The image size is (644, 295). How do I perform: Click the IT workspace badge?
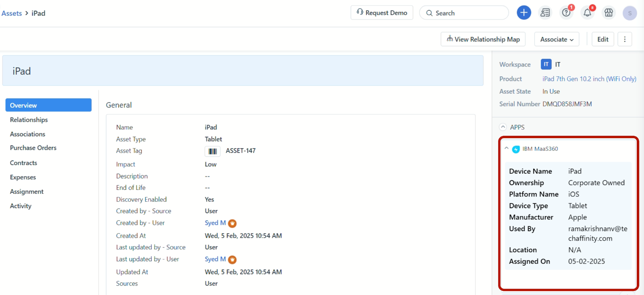pyautogui.click(x=546, y=64)
